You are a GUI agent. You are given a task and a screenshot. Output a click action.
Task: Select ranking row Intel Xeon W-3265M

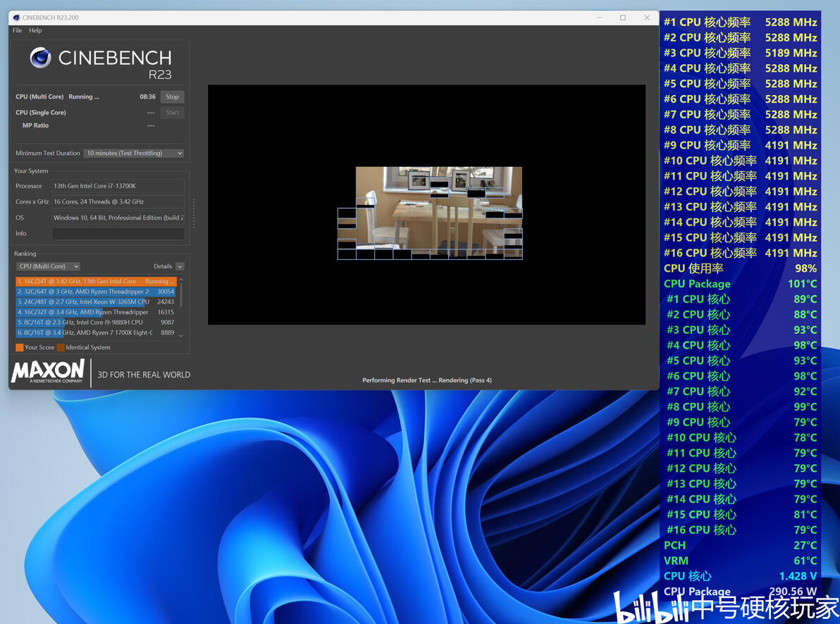coord(96,301)
